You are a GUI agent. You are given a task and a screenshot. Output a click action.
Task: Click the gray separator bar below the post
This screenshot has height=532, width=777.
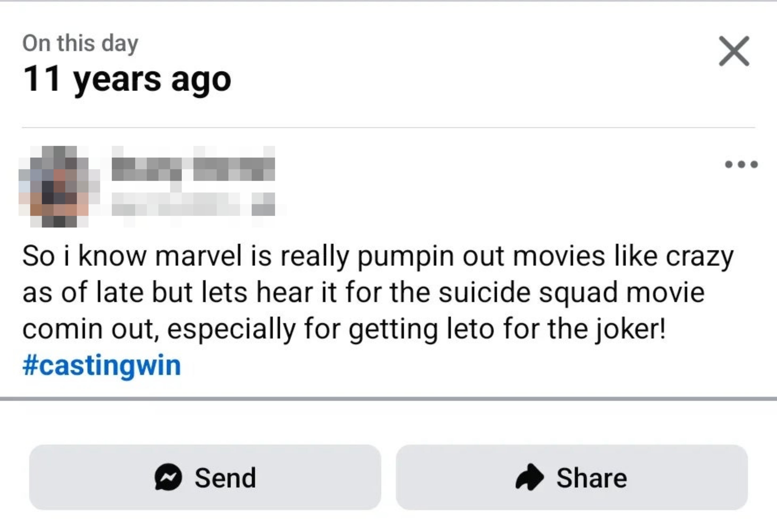(388, 398)
